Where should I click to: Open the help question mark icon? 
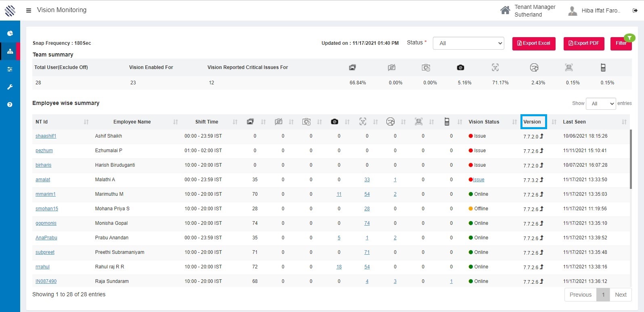(10, 105)
